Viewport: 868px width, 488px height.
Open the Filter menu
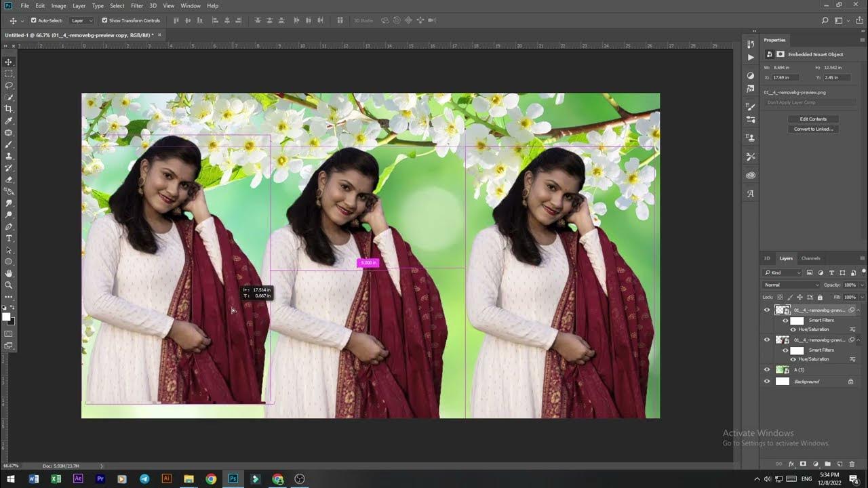[137, 5]
